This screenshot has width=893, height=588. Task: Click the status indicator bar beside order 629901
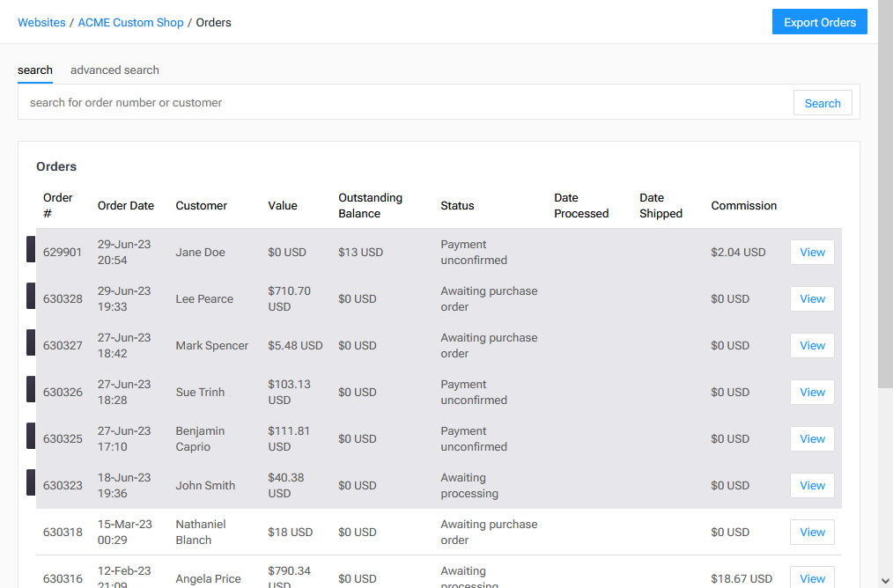click(32, 249)
